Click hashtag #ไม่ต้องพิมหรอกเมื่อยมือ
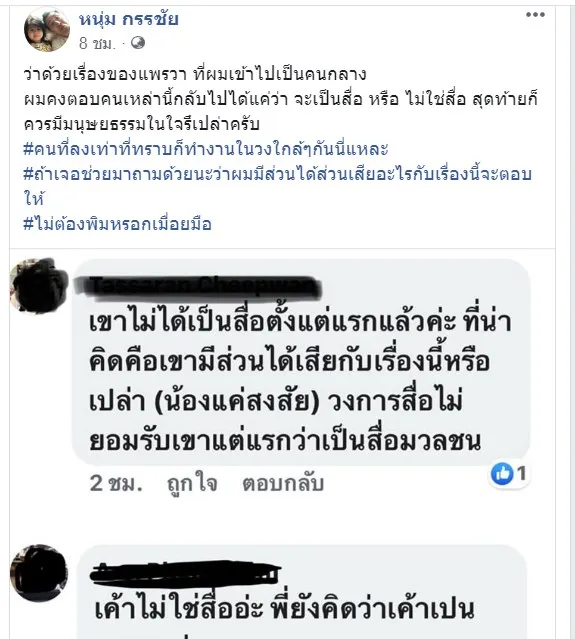 click(x=117, y=224)
